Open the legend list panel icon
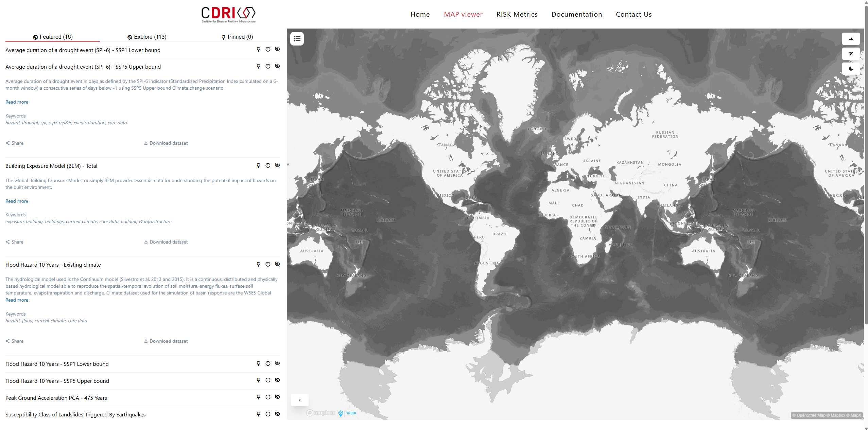The width and height of the screenshot is (868, 430). pyautogui.click(x=297, y=39)
